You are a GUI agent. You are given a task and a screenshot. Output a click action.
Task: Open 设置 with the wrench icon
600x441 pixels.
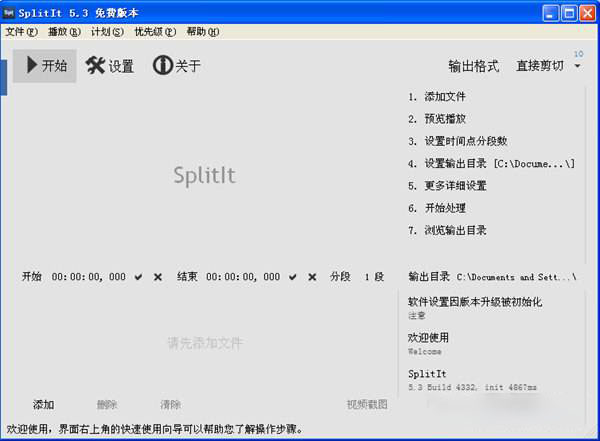point(109,65)
